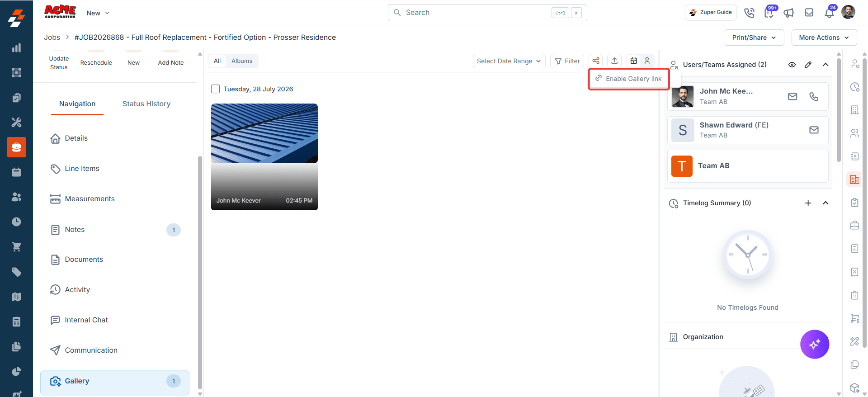Open the calendar icon with 99+ badge
The width and height of the screenshot is (868, 397).
click(x=769, y=12)
